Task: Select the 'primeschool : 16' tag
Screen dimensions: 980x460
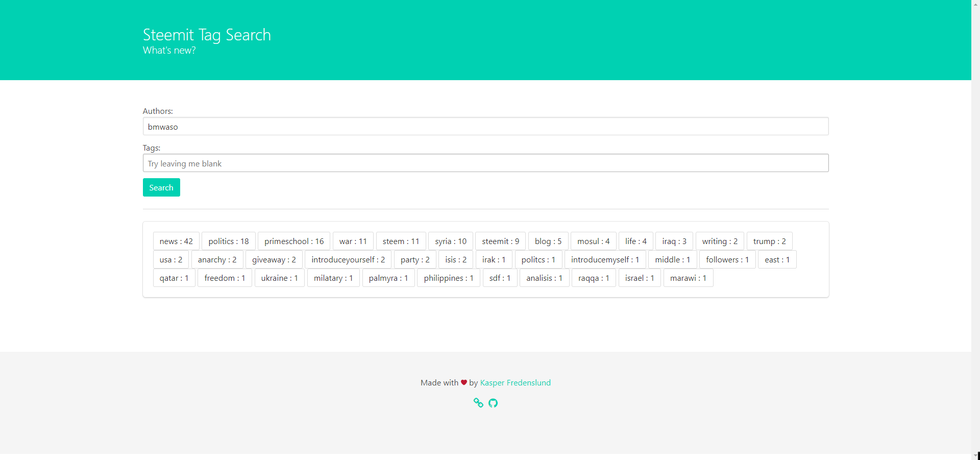Action: (x=294, y=241)
